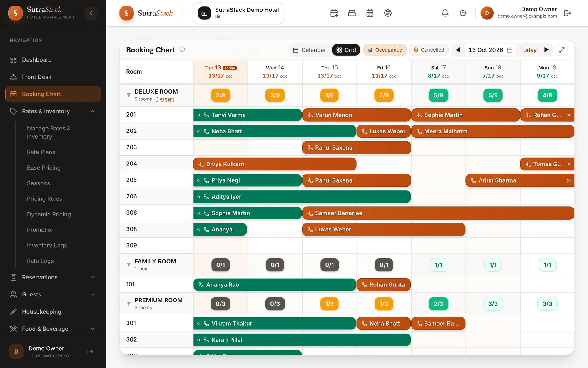Screen dimensions: 588x368
Task: Click Housekeeping brush icon in navigation
Action: click(14, 311)
